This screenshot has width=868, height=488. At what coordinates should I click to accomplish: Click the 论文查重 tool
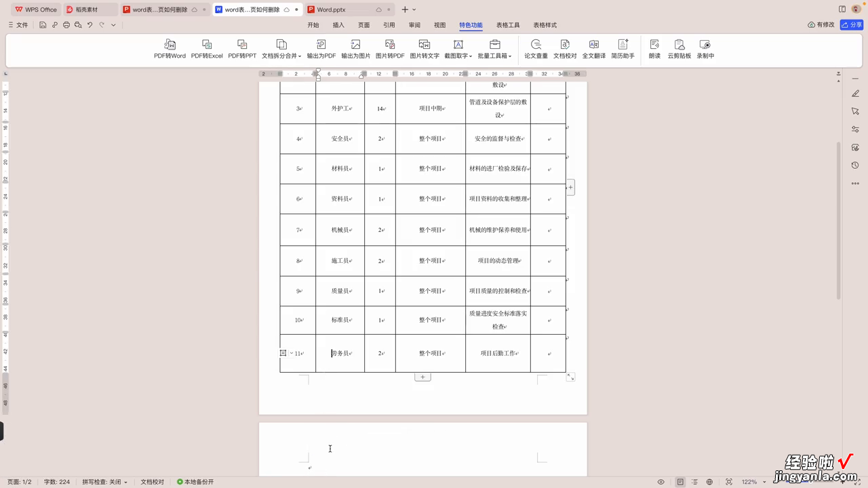point(536,49)
